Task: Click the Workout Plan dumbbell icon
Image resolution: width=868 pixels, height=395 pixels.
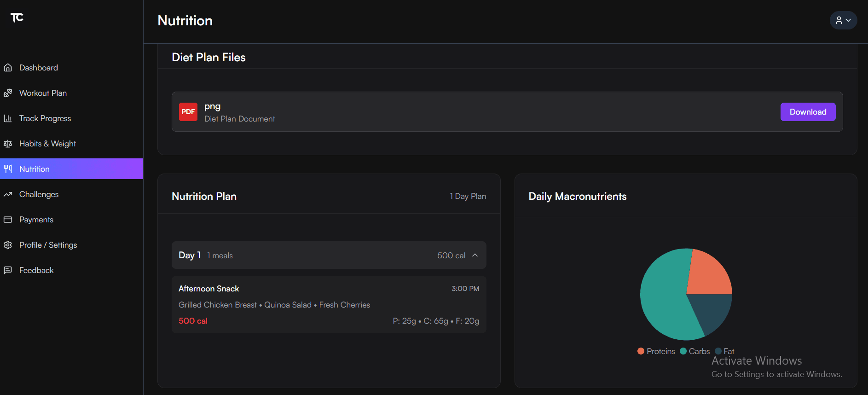Action: click(x=8, y=93)
